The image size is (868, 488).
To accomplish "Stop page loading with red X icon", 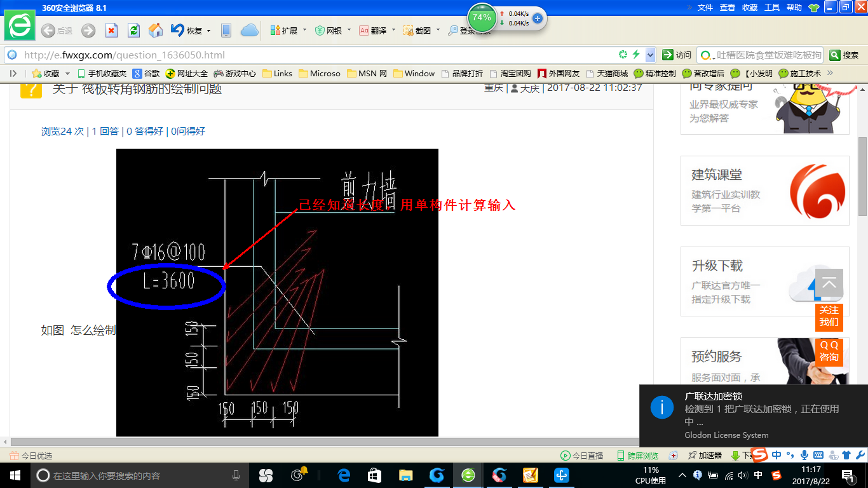I will point(111,30).
